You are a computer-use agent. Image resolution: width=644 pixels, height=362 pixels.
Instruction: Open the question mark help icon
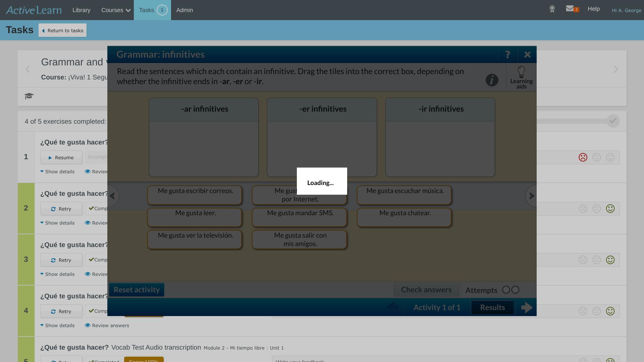point(507,55)
